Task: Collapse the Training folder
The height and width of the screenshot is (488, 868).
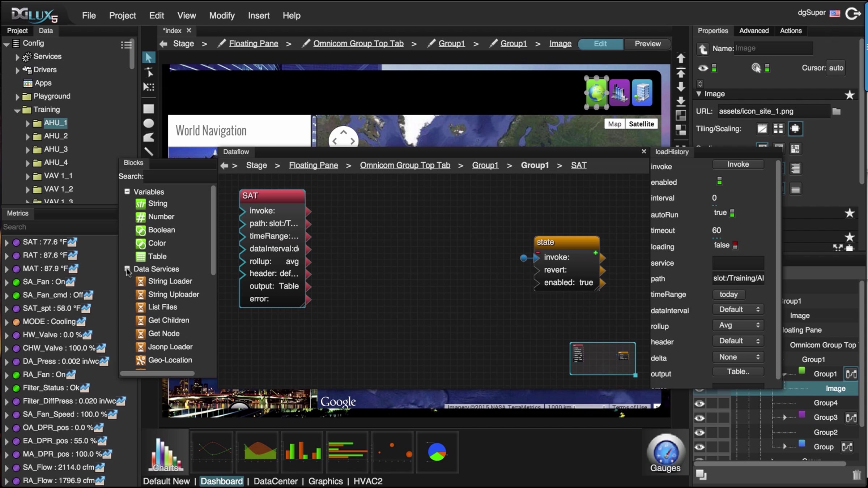Action: tap(17, 110)
